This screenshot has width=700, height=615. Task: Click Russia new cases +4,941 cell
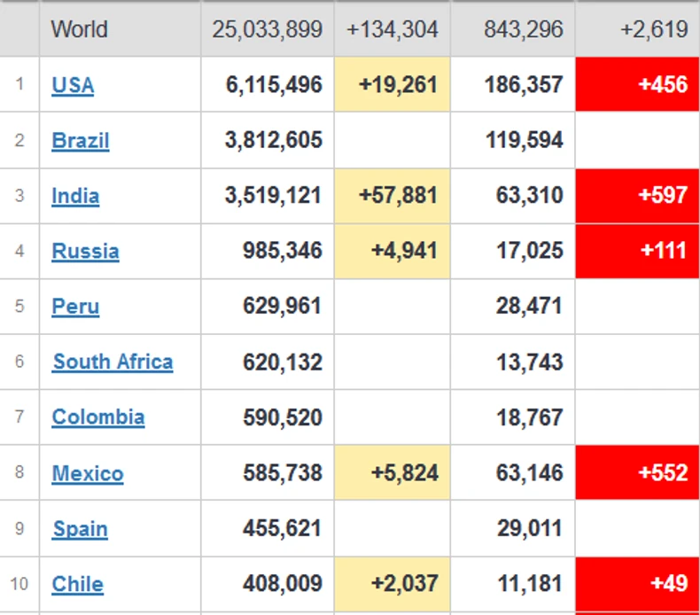(393, 252)
